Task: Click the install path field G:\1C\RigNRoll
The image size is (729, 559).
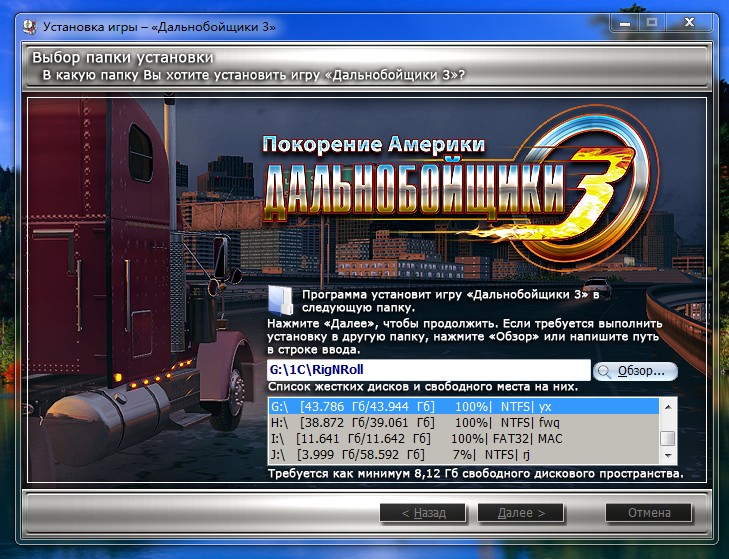Action: click(429, 370)
